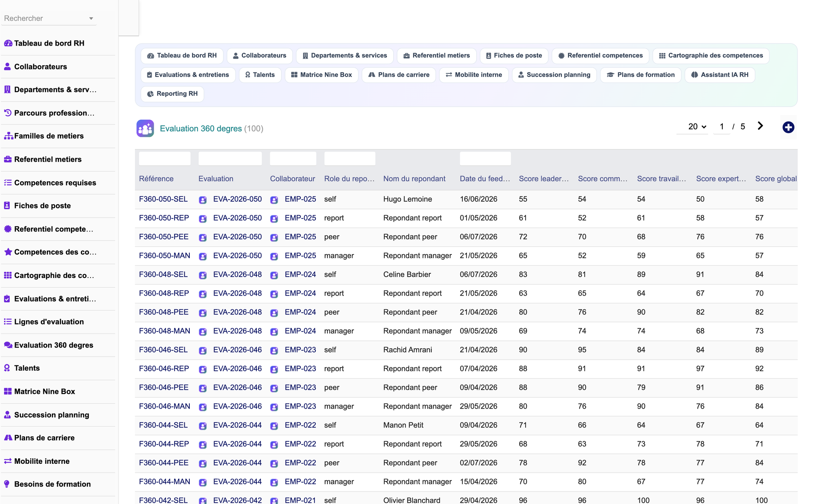Open collaborator EMP-022 in F360-044-PEE row

(x=300, y=463)
